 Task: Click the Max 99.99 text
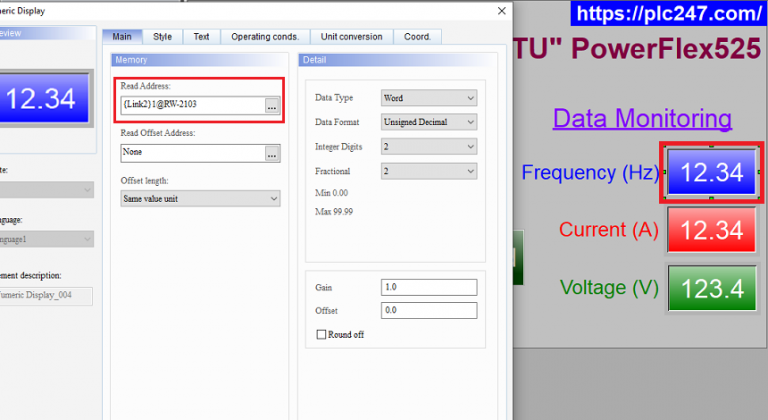334,212
